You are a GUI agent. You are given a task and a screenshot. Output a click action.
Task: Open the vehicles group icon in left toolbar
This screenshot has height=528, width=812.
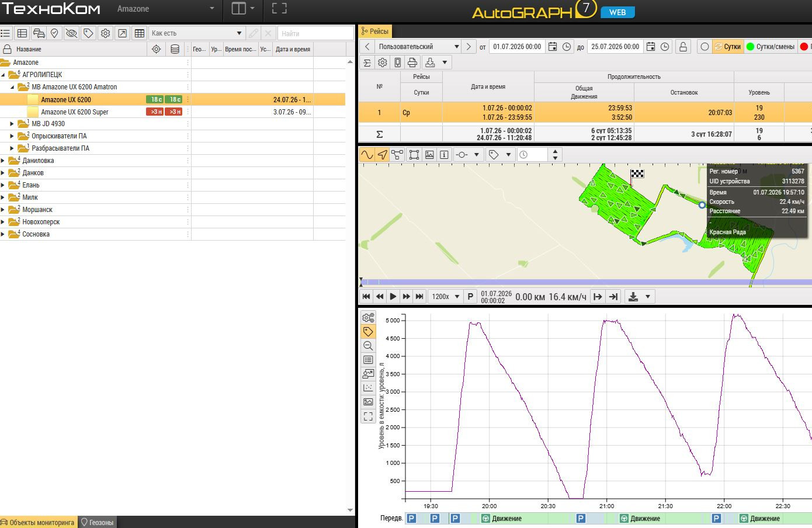(x=39, y=33)
